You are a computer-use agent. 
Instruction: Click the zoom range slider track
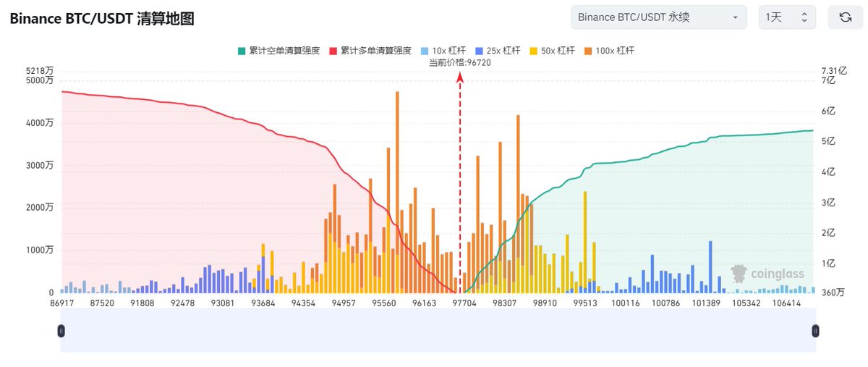coord(438,331)
